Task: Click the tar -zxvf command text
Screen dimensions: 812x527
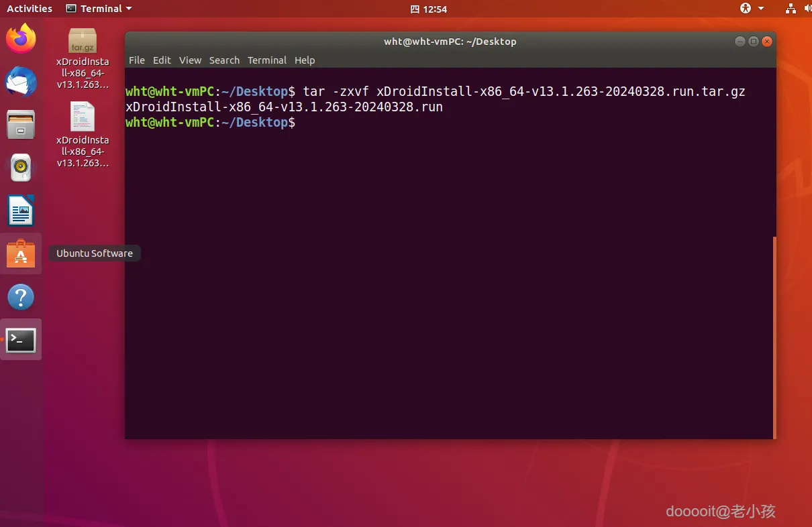Action: coord(524,91)
